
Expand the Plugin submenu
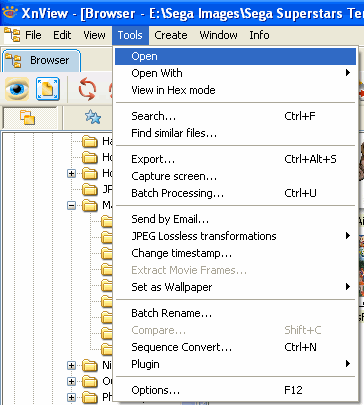235,364
